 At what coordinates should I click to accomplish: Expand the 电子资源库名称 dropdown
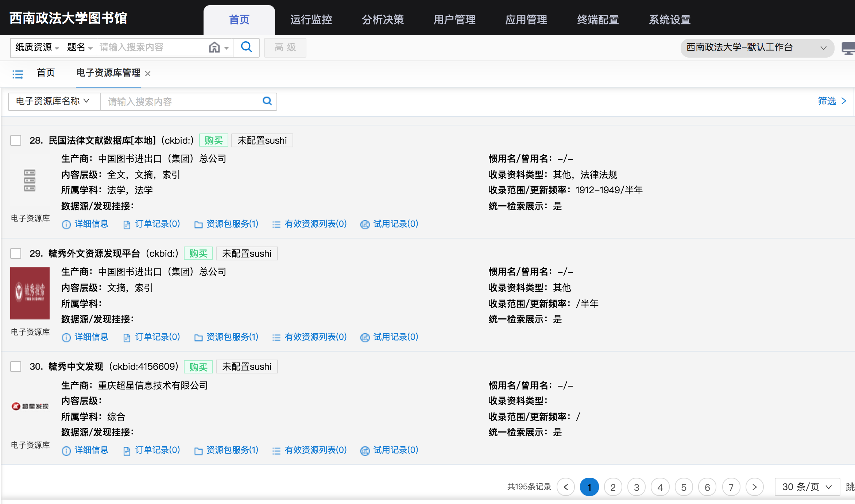coord(53,101)
